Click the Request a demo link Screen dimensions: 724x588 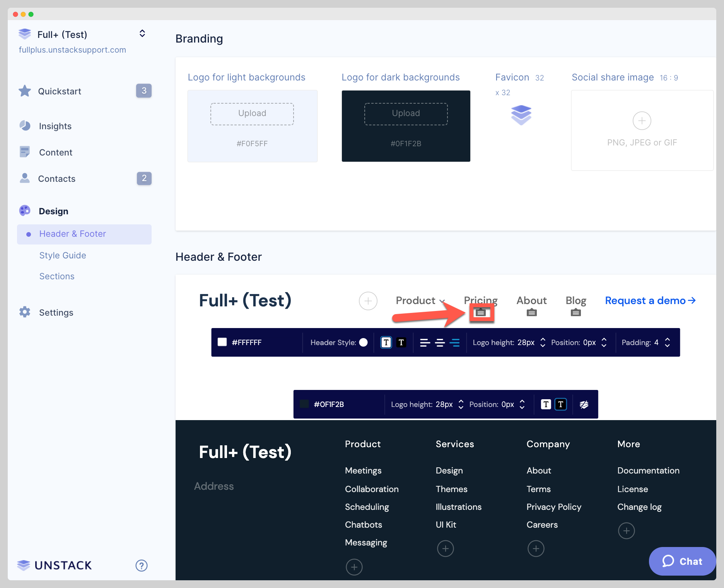coord(649,301)
